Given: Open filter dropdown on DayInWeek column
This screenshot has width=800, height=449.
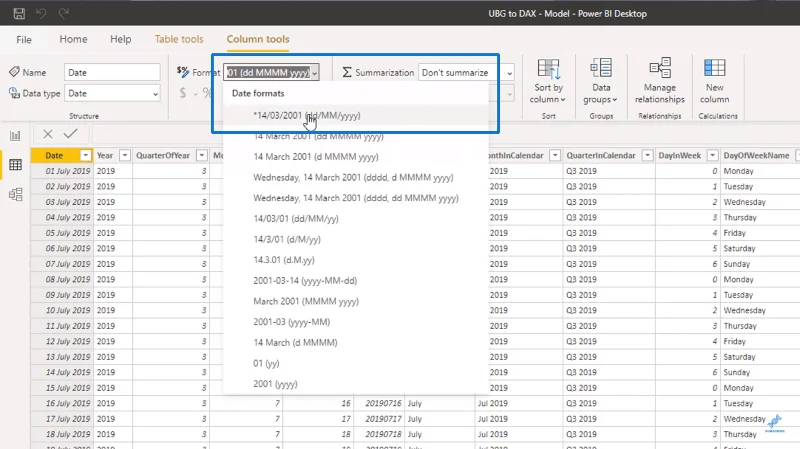Looking at the screenshot, I should tap(713, 155).
